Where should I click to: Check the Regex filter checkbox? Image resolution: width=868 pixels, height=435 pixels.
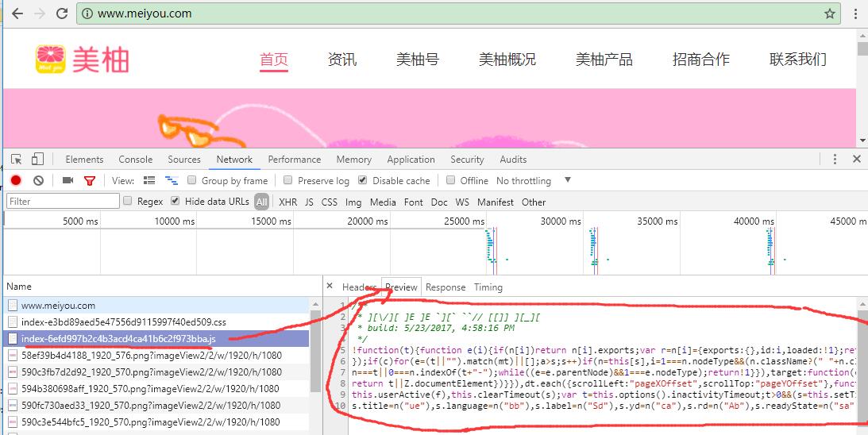coord(128,202)
